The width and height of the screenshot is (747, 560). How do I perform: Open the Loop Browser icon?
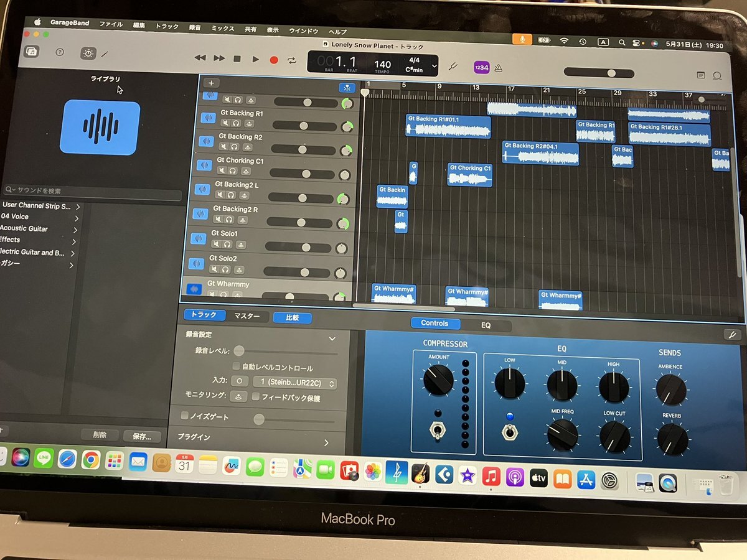(x=716, y=75)
